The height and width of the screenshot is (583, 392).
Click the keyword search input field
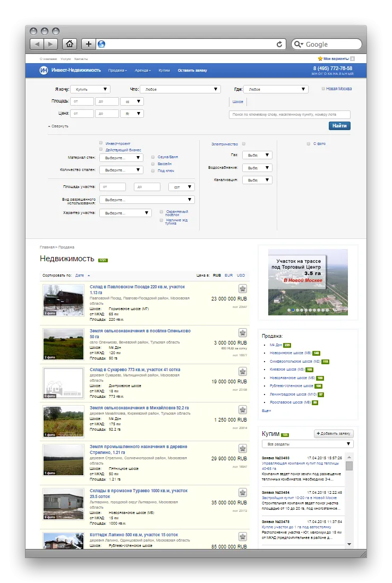pyautogui.click(x=289, y=115)
